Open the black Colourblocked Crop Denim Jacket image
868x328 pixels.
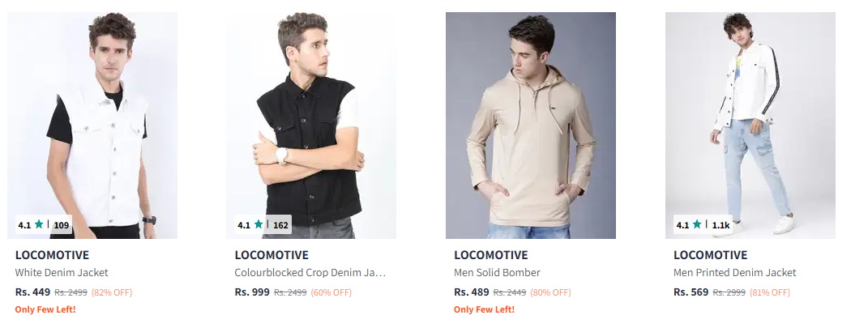(x=311, y=126)
